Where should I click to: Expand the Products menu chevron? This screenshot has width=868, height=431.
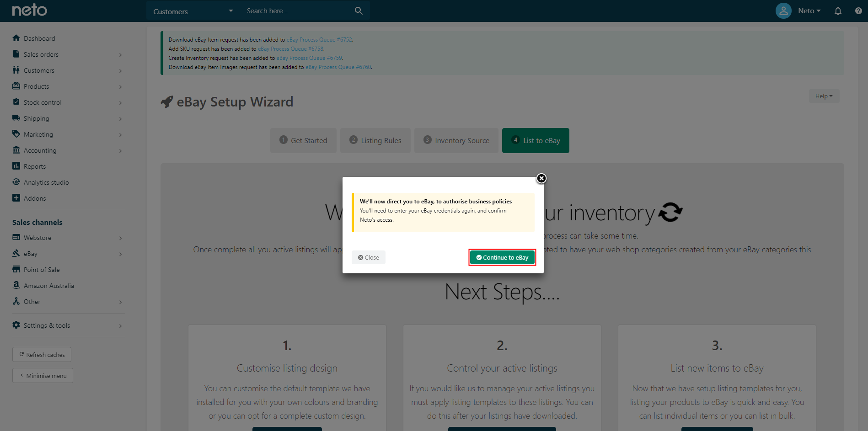pos(120,87)
